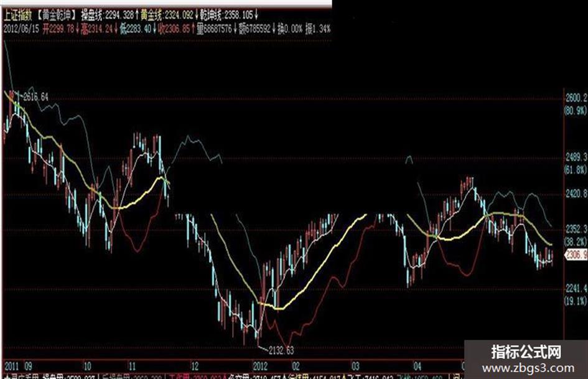Click the 2420.8 price axis label
The width and height of the screenshot is (588, 379).
coord(576,194)
